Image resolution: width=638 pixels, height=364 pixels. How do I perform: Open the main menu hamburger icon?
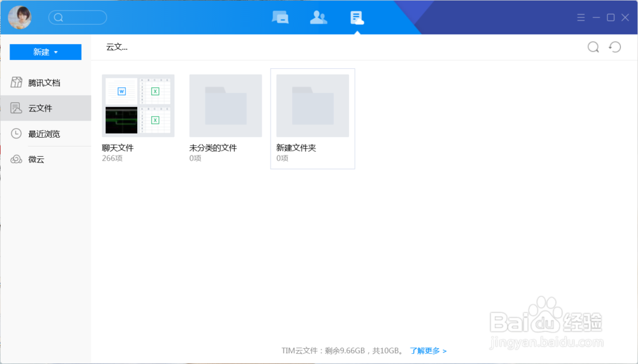pos(581,17)
